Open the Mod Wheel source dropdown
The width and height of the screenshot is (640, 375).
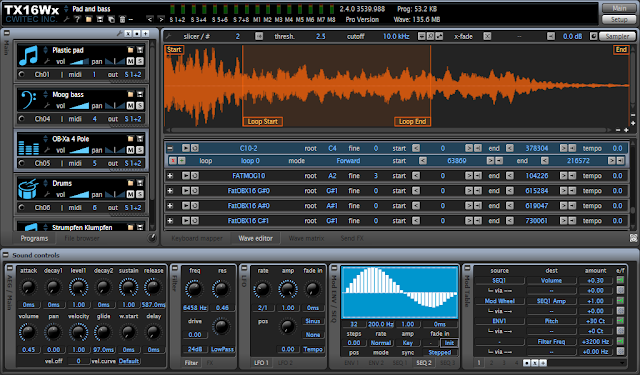[500, 301]
